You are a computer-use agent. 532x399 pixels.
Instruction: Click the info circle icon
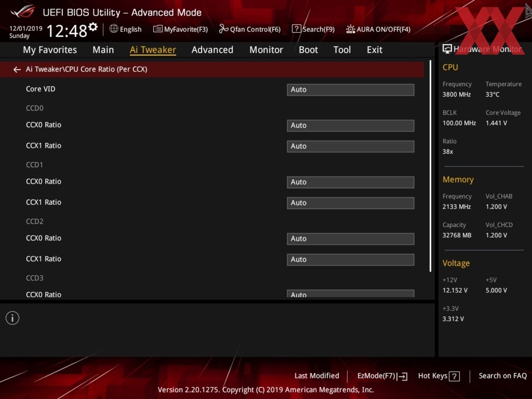(x=13, y=318)
